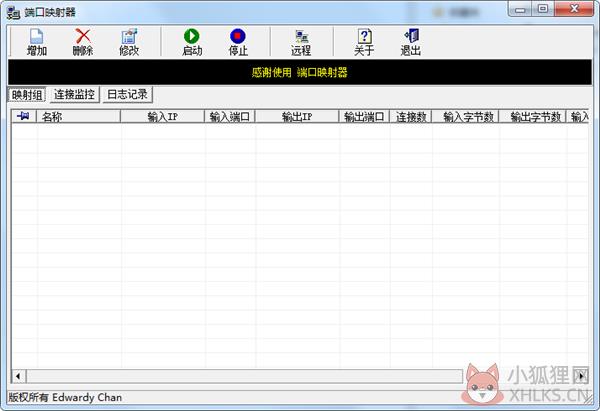Close the 端口映射器 window
Viewport: 600px width, 411px height.
(x=574, y=9)
